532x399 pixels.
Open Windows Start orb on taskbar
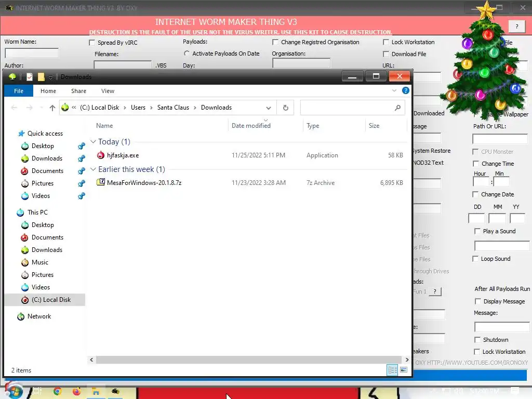pos(14,391)
